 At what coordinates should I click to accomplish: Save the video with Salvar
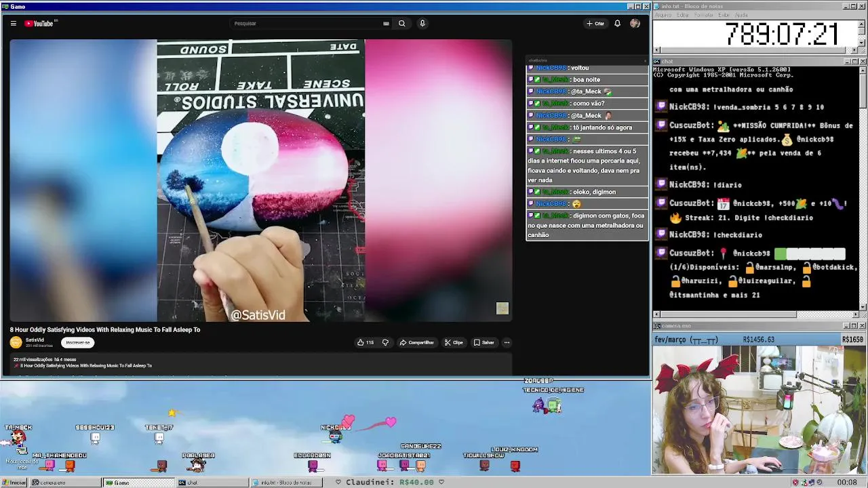tap(484, 342)
